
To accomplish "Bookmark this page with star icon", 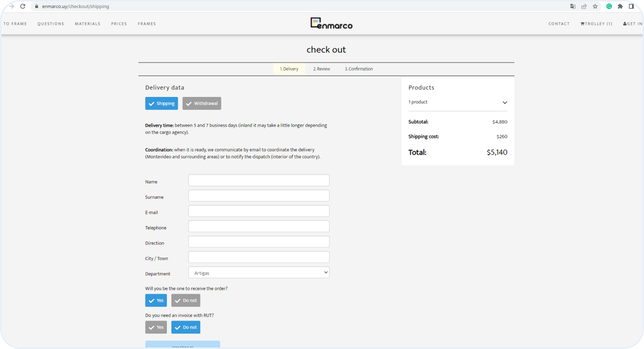I will [x=595, y=6].
